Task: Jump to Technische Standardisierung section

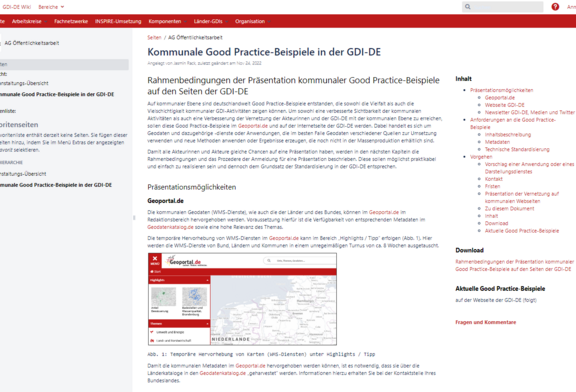Action: click(517, 149)
